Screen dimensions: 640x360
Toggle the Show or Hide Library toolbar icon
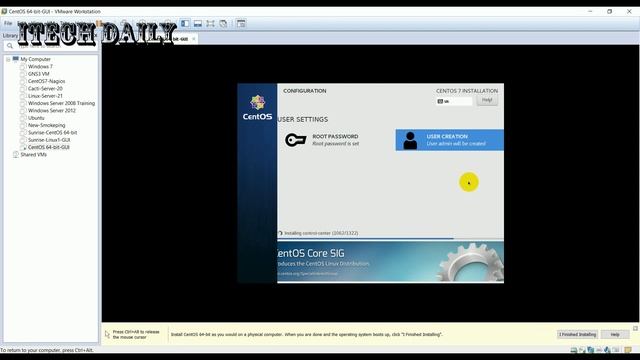tap(185, 24)
